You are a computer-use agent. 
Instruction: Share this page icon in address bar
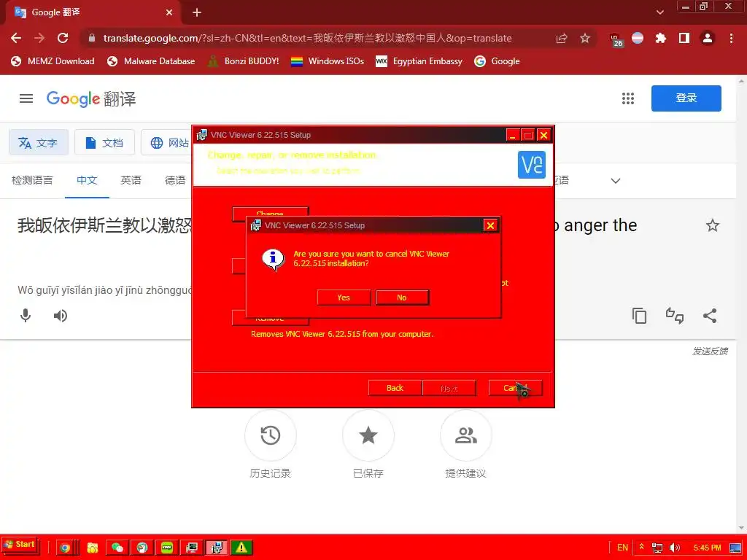[562, 38]
